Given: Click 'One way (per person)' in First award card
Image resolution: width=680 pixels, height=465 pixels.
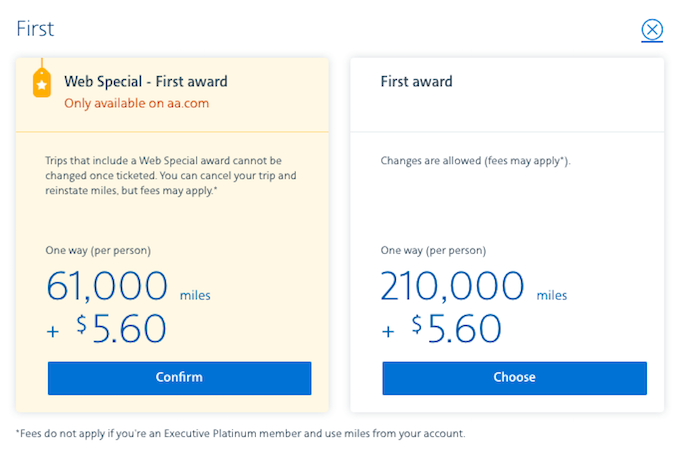Looking at the screenshot, I should (433, 251).
